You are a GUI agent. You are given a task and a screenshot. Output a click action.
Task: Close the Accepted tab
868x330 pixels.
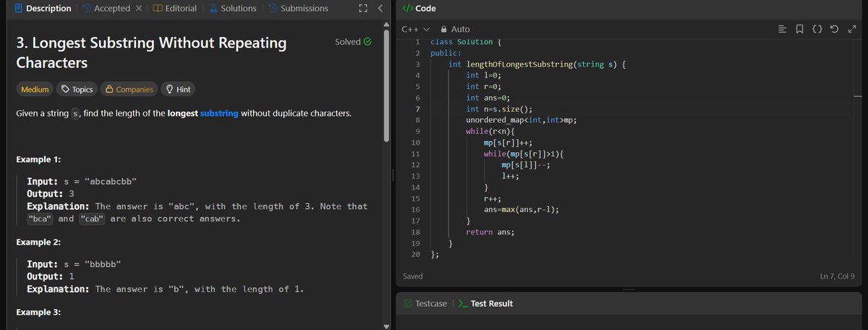(138, 8)
